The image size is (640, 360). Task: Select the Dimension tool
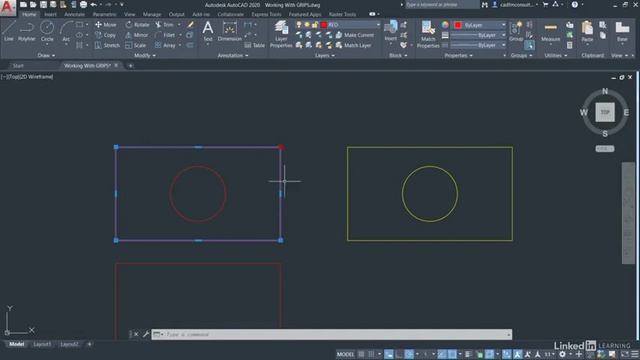tap(229, 31)
